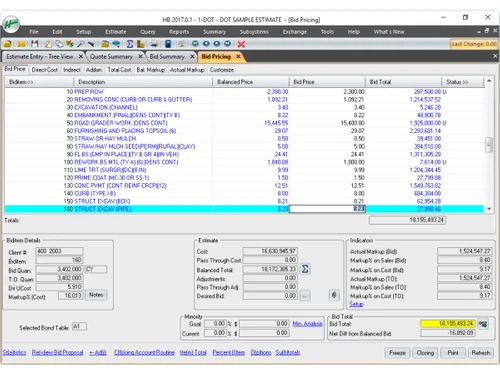
Task: Click the grid scroll up arrow
Action: [489, 81]
